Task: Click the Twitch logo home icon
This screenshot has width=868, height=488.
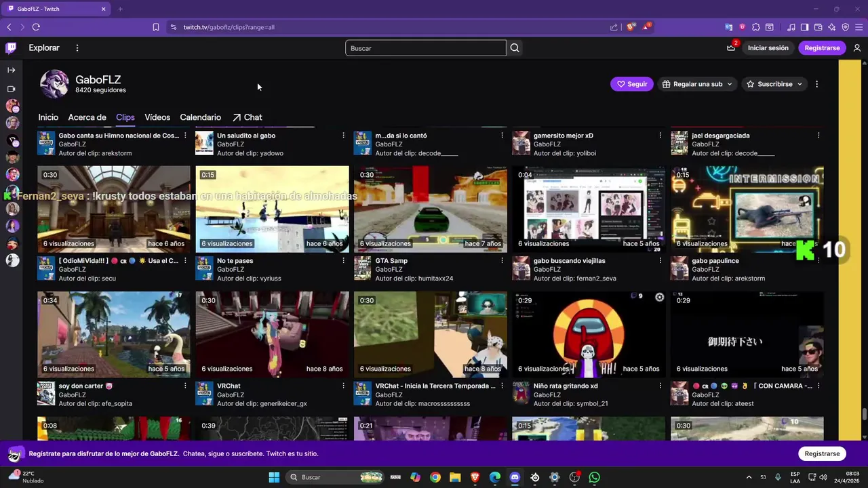Action: (11, 48)
